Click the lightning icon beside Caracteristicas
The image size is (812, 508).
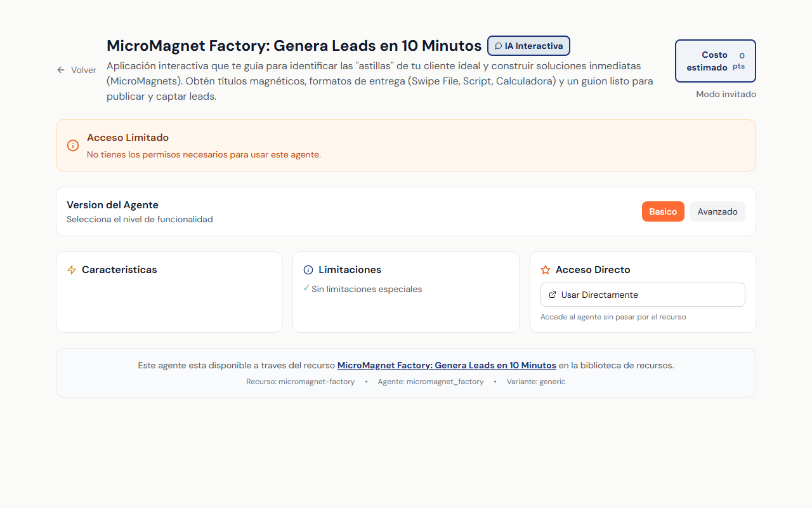click(72, 270)
